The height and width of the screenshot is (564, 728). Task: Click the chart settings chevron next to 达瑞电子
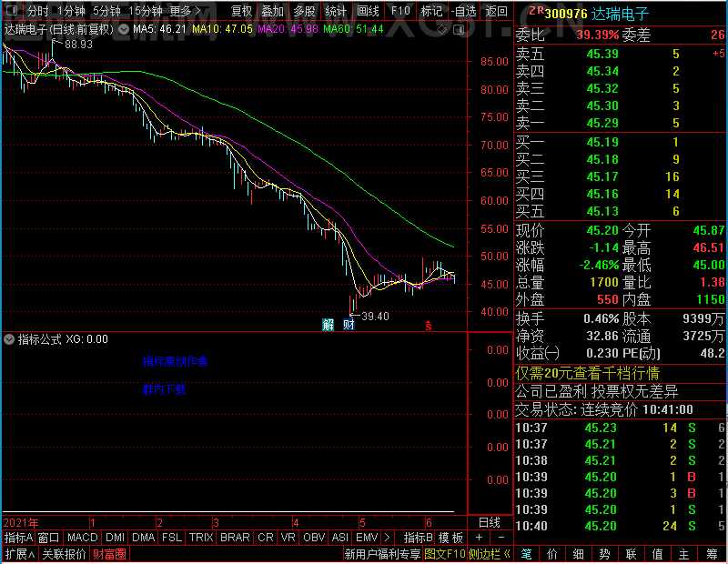[124, 29]
